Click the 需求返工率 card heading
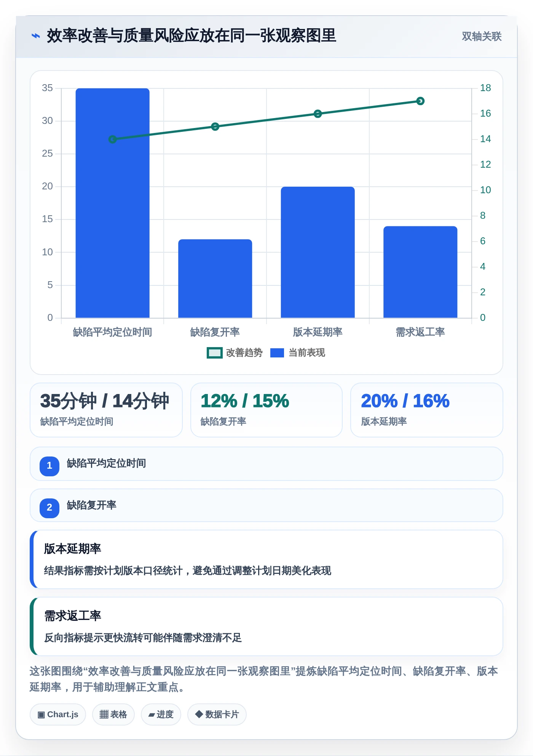533x756 pixels. [72, 616]
